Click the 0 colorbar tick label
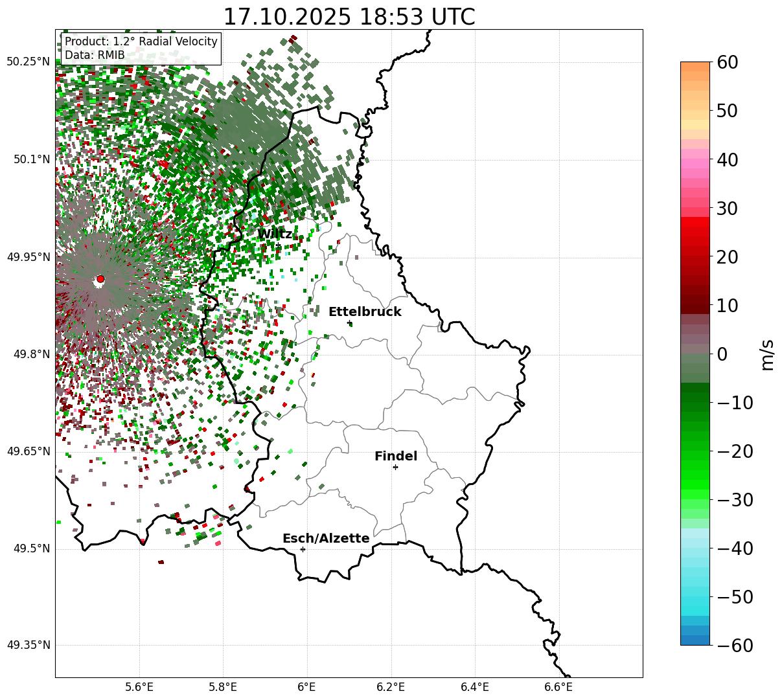 (722, 354)
